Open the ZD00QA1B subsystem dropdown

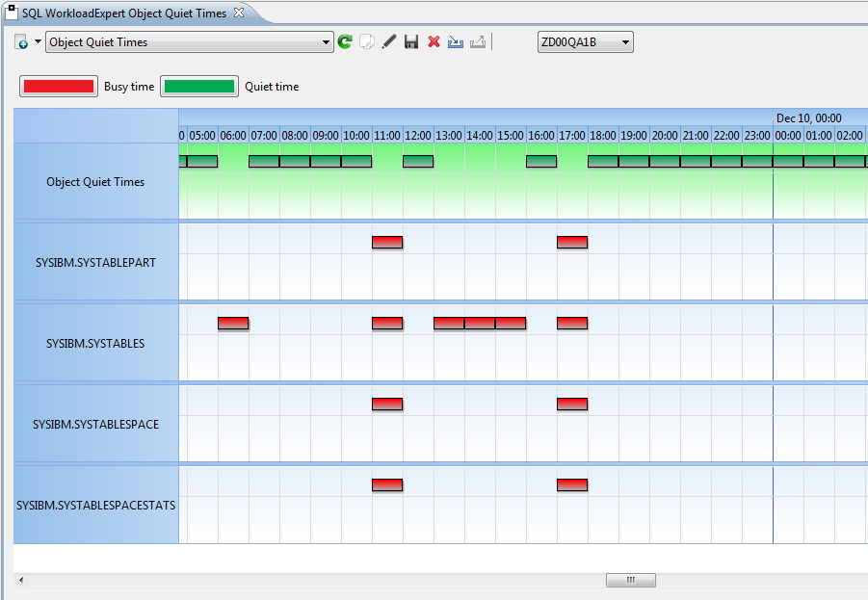625,42
